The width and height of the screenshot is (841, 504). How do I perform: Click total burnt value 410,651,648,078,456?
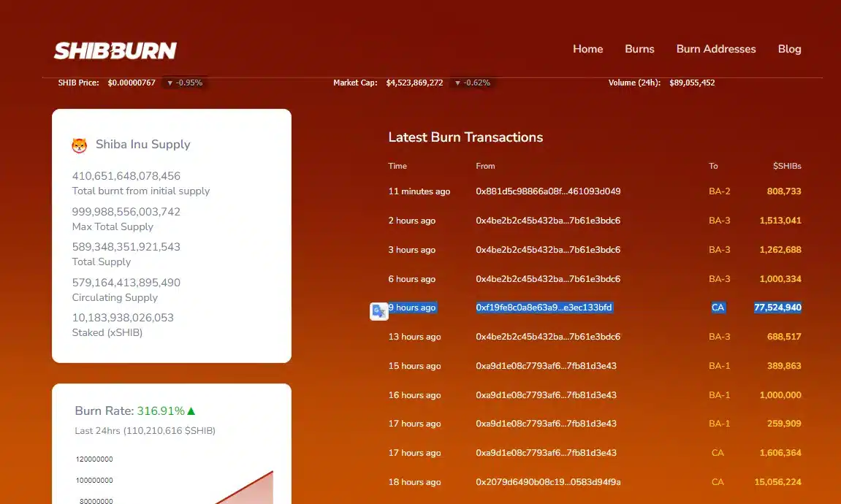tap(126, 176)
